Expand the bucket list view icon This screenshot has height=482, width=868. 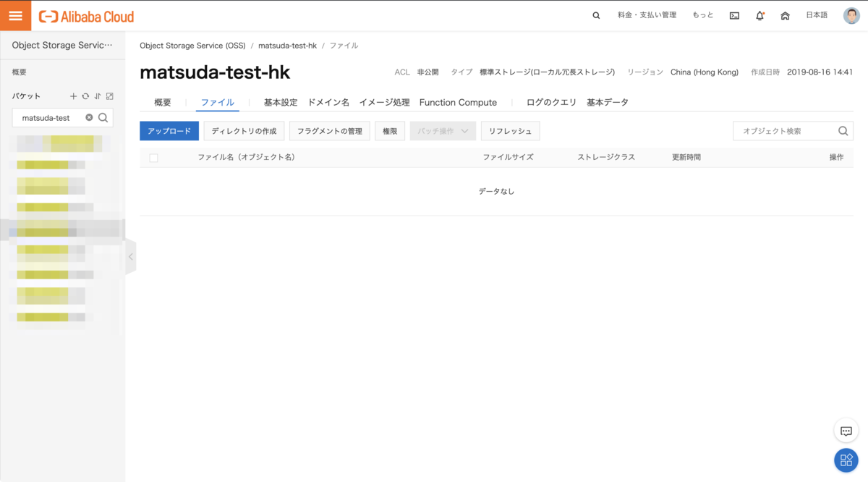(x=109, y=96)
